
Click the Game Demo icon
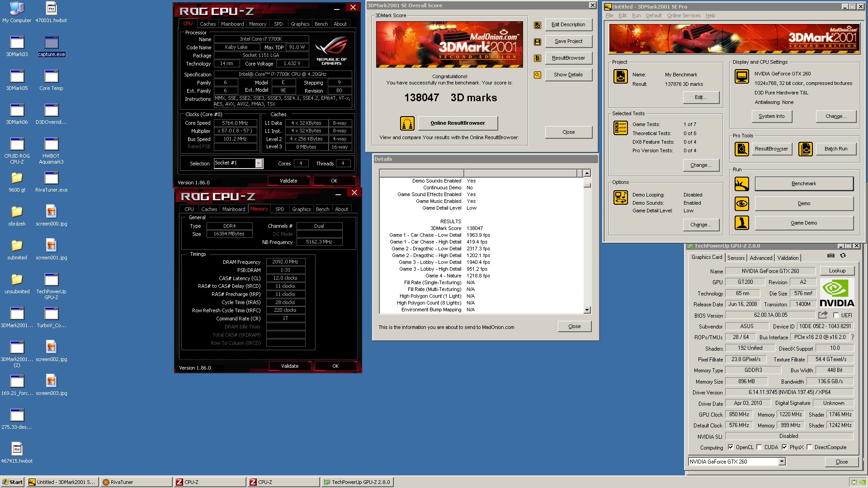(x=742, y=223)
